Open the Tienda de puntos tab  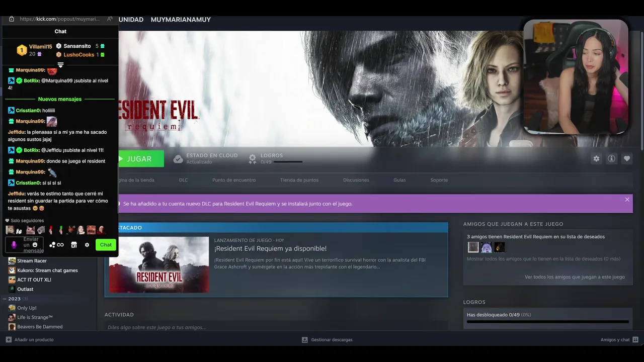point(299,180)
